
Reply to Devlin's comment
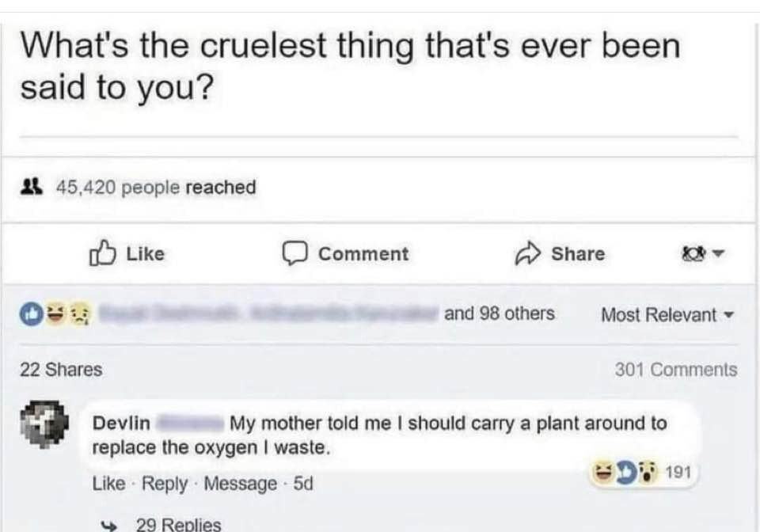coord(164,483)
